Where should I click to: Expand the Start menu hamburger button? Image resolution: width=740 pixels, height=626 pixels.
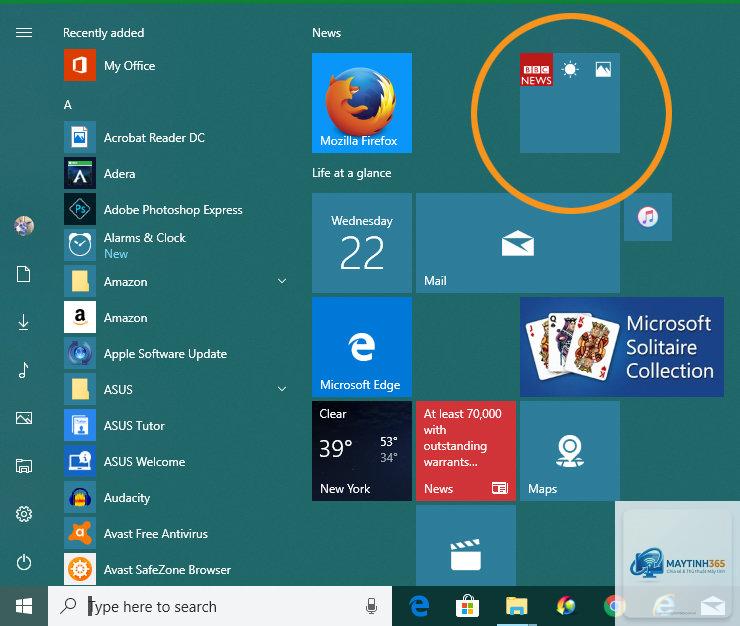[x=24, y=32]
